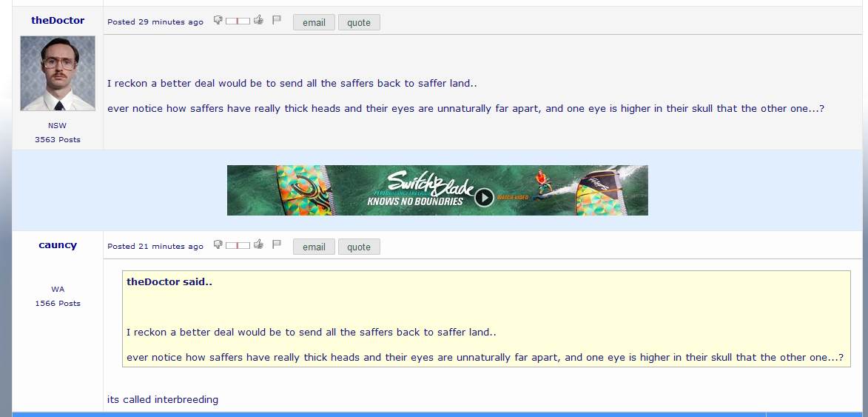Thumbs down theDoctor's post
This screenshot has height=417, width=868.
[218, 21]
